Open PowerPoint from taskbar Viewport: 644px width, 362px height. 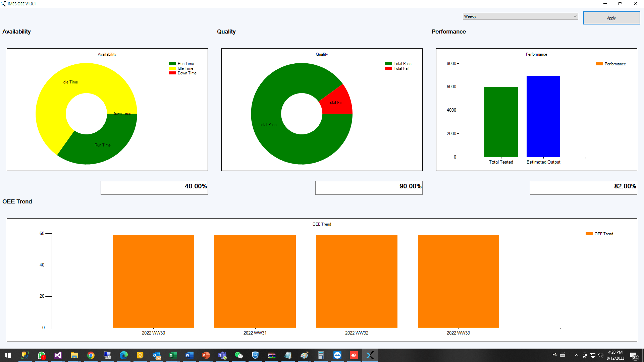(206, 355)
